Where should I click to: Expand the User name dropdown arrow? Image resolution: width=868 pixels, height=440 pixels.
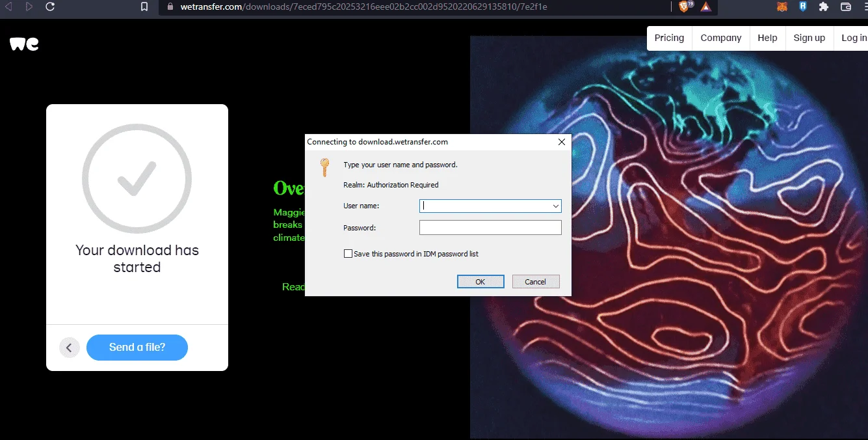point(556,206)
